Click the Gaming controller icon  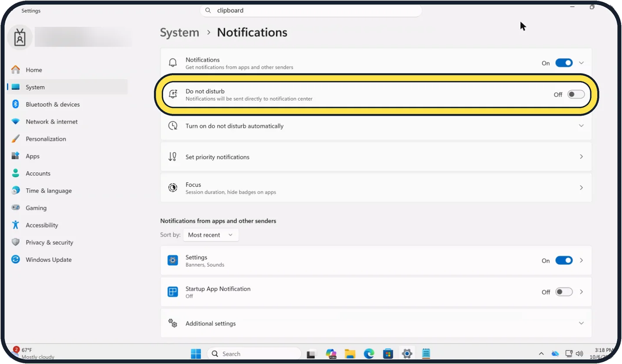[x=16, y=208]
